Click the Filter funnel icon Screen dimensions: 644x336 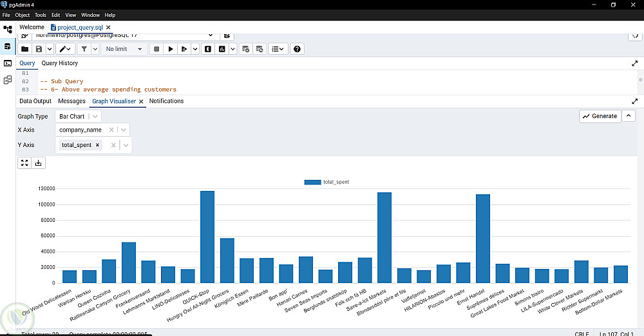coord(84,49)
